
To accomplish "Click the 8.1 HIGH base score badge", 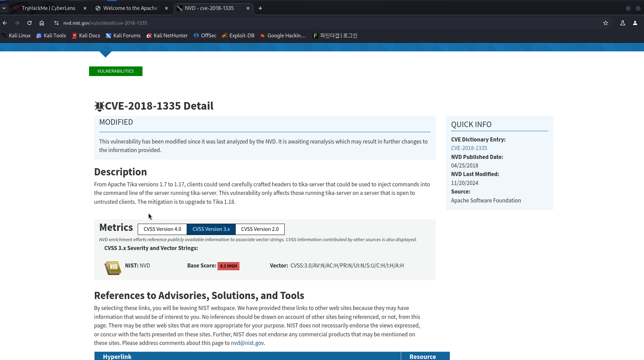I will point(228,266).
